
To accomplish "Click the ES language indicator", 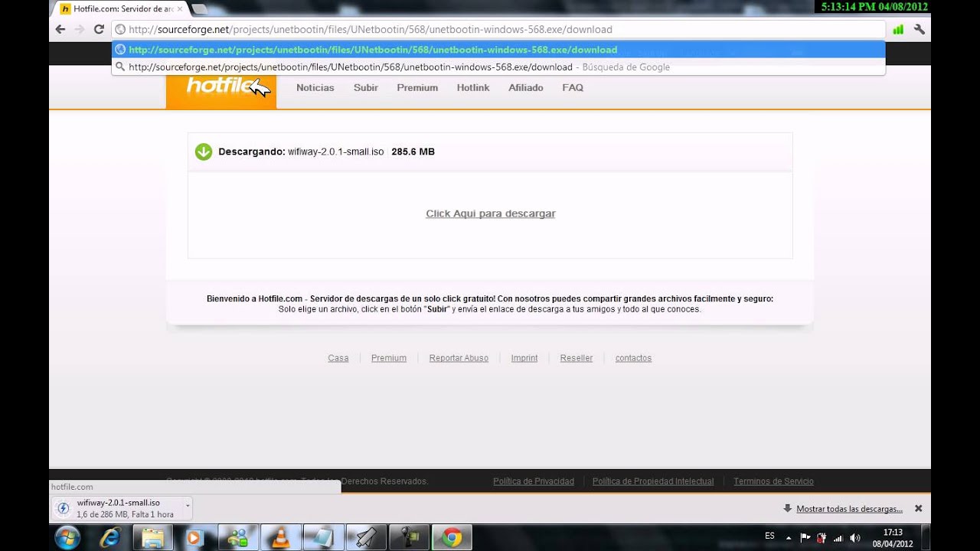I will (x=769, y=536).
